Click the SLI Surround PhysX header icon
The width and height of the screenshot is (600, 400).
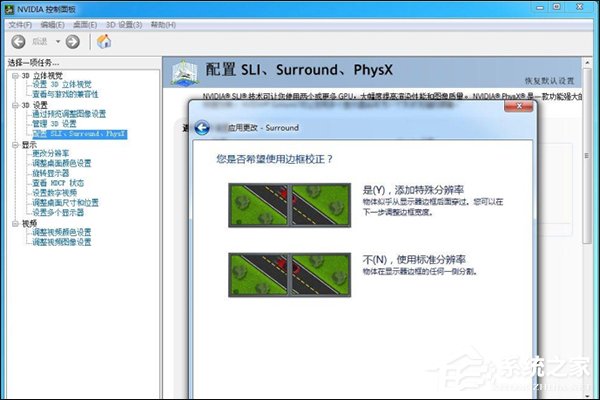tap(185, 73)
